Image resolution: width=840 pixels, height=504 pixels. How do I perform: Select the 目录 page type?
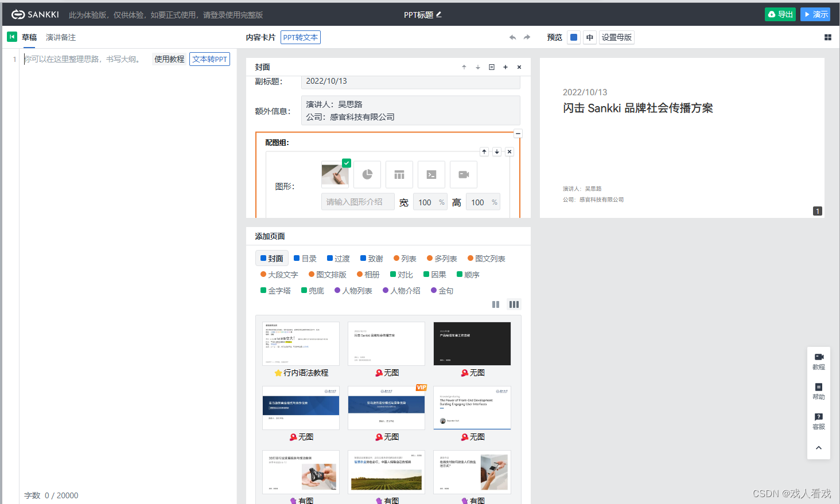pyautogui.click(x=305, y=259)
